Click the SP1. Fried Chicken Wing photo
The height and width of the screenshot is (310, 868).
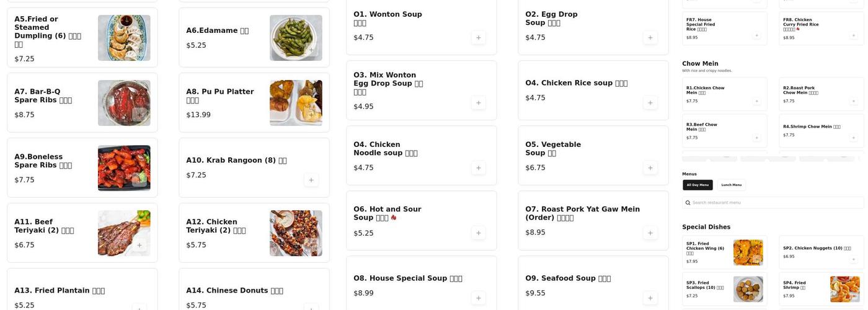tap(747, 252)
